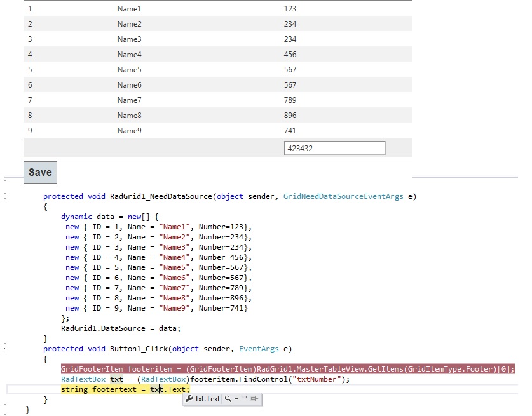Pin the txt.Text DataTip to source
This screenshot has width=532, height=416.
[x=254, y=399]
